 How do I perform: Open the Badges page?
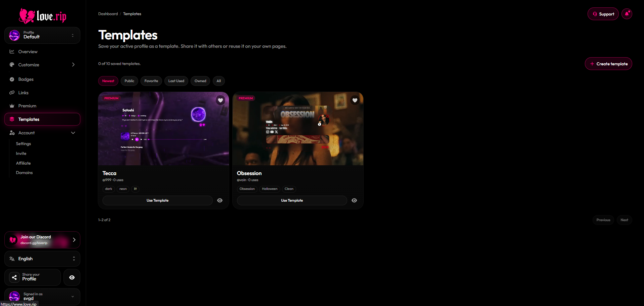42,79
